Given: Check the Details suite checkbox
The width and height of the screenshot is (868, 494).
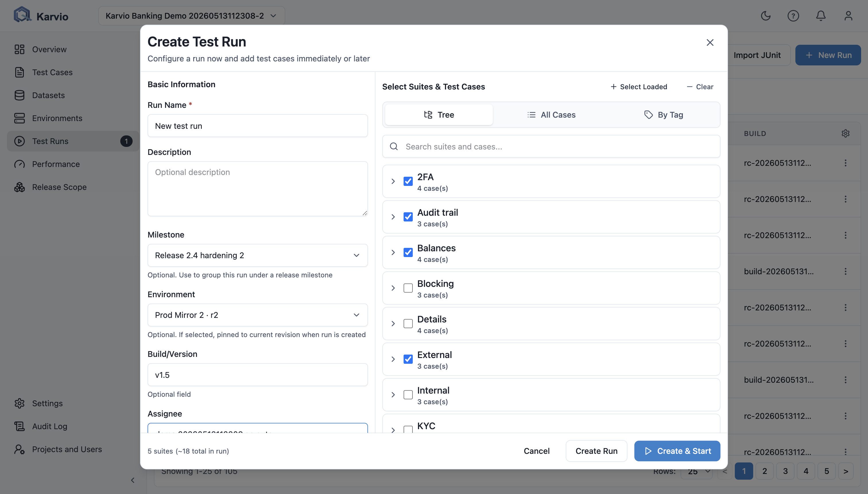Looking at the screenshot, I should 408,324.
